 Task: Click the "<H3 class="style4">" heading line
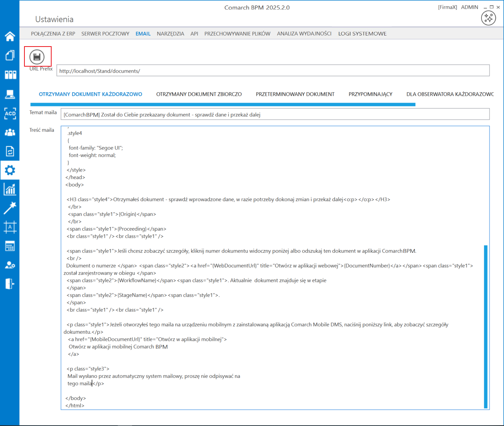tap(228, 199)
